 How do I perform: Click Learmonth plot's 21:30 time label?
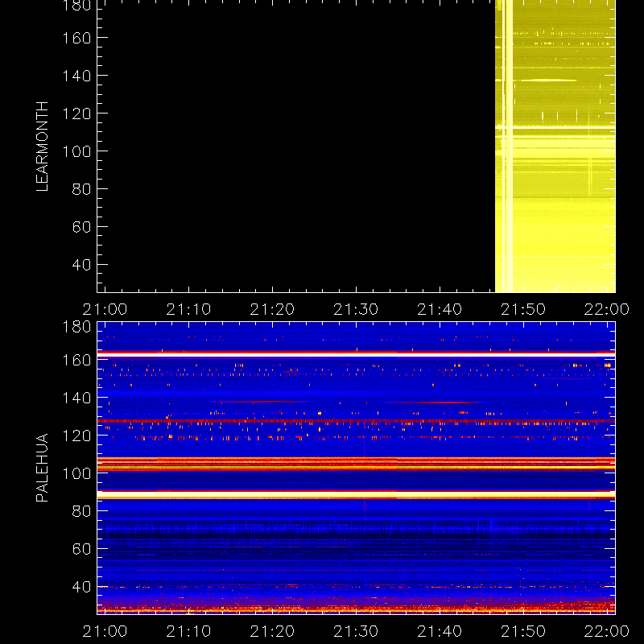pyautogui.click(x=356, y=309)
